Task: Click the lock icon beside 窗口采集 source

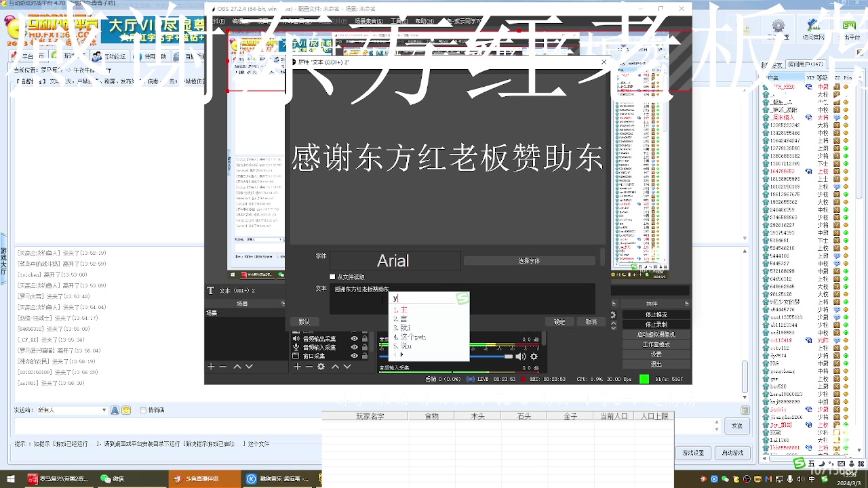Action: click(x=365, y=356)
